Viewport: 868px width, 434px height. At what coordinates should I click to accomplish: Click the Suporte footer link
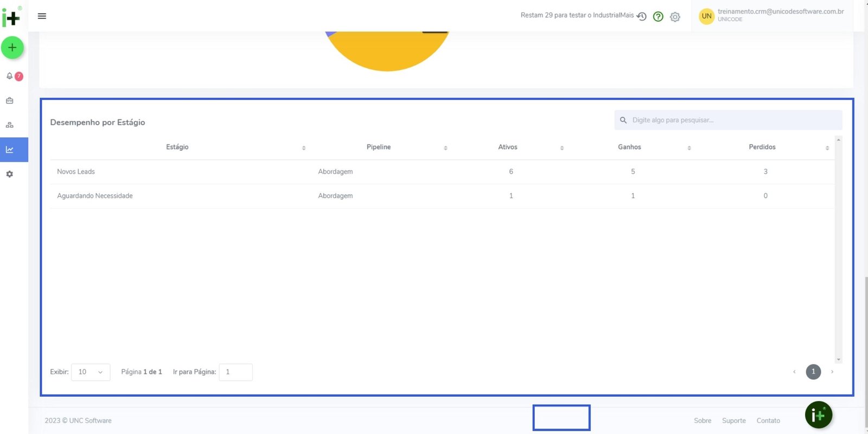click(x=733, y=421)
